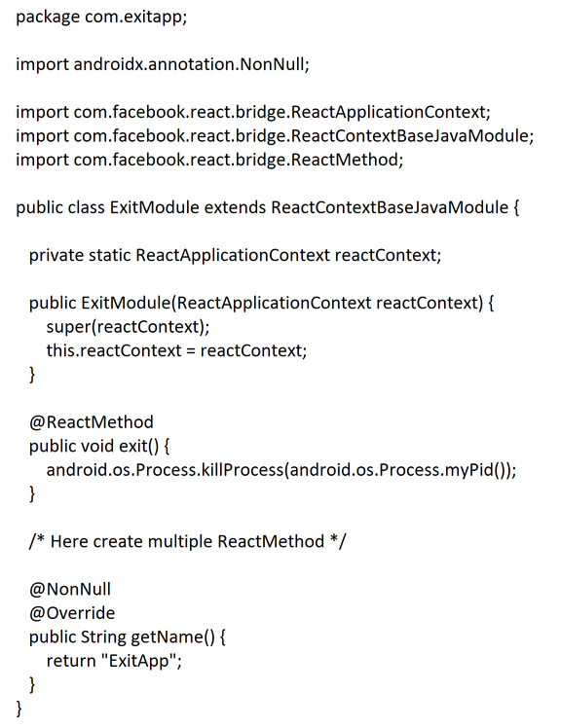The height and width of the screenshot is (728, 561).
Task: Click the ReactContextBaseJavaModule import statement
Action: pos(275,136)
